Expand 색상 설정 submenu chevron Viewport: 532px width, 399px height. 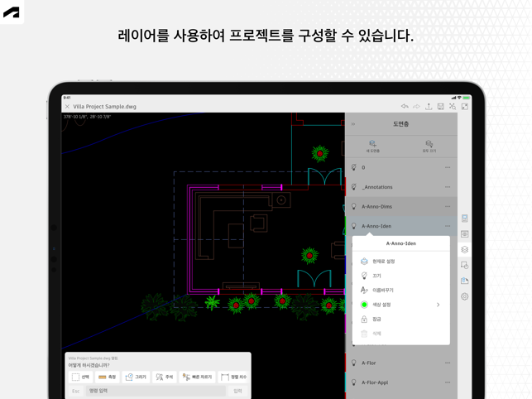point(438,305)
